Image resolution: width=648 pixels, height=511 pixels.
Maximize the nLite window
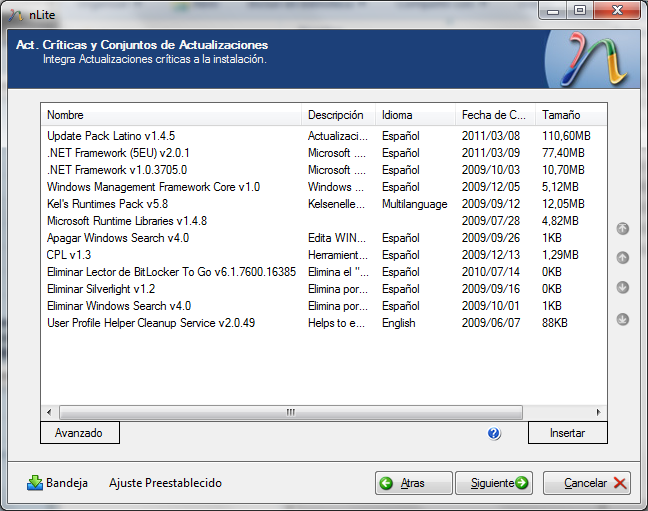coord(580,11)
